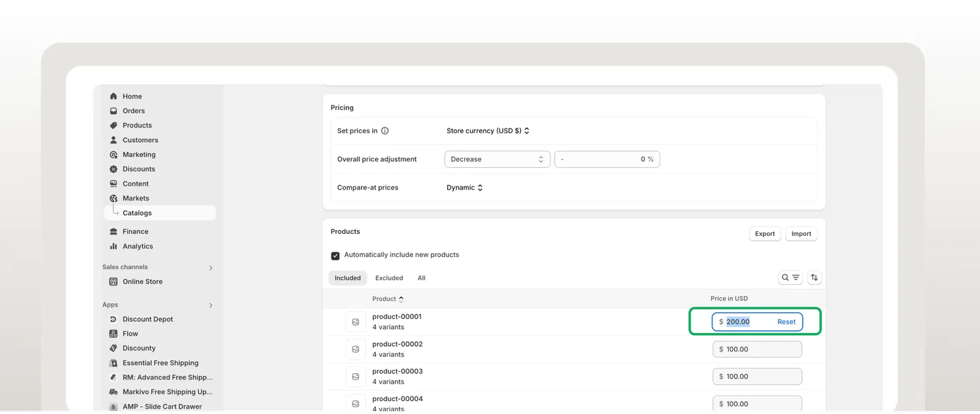
Task: Launch RM: Advanced Free Shipping app icon
Action: coord(114,377)
